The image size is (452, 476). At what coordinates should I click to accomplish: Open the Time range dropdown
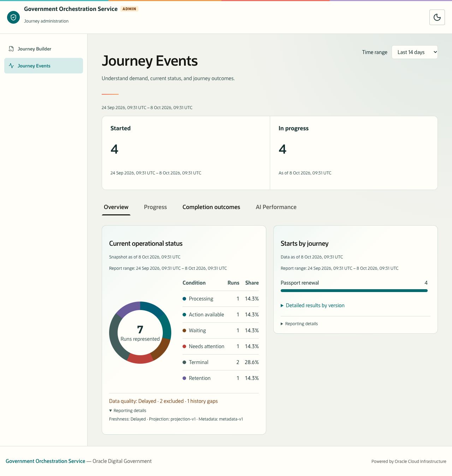pos(415,52)
